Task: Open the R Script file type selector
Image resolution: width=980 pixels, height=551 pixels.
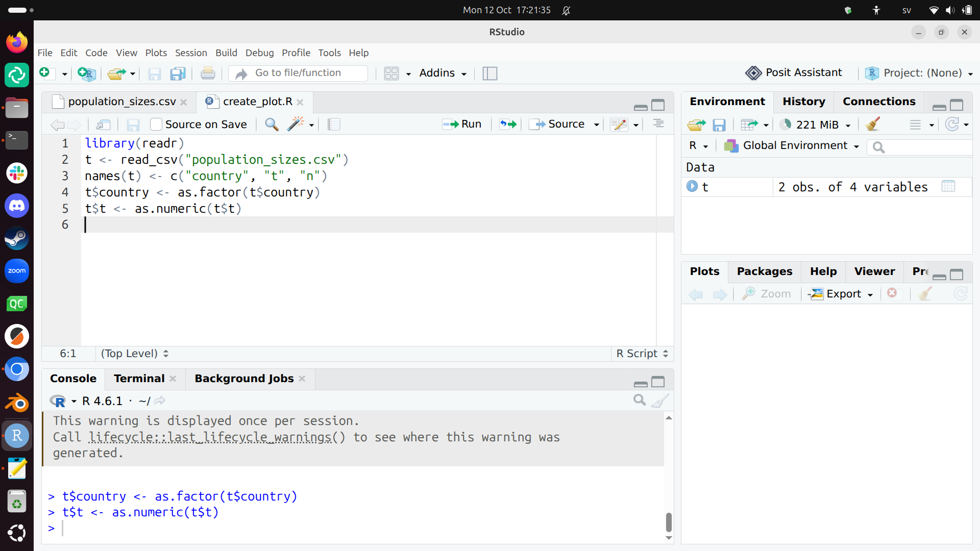Action: 642,354
